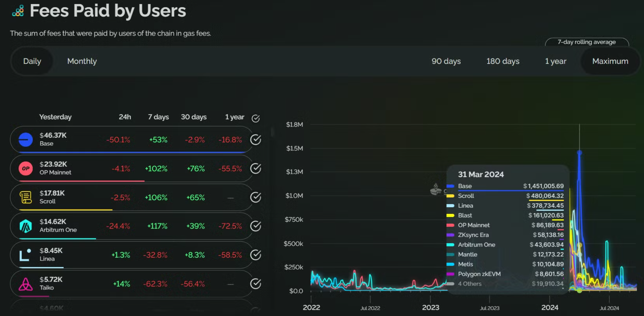
Task: Click the growthepie logo next to title
Action: 18,11
